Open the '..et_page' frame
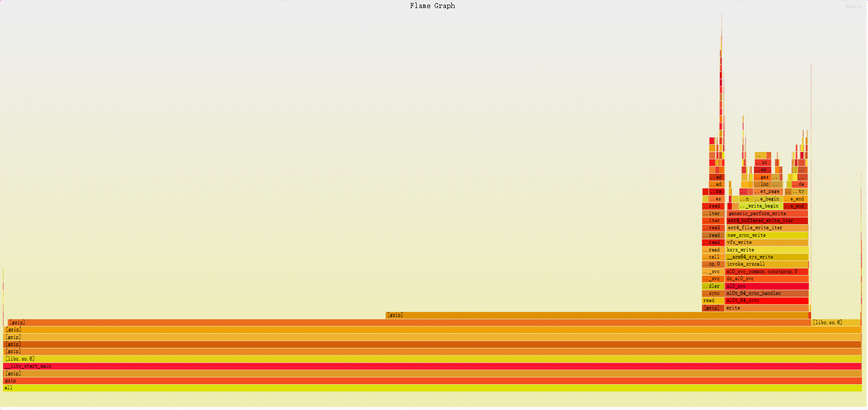This screenshot has height=410, width=868. click(x=768, y=192)
